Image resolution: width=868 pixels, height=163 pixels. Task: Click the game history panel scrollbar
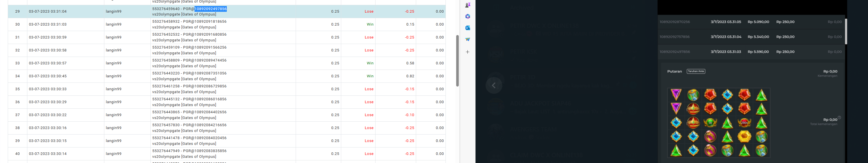pyautogui.click(x=846, y=32)
